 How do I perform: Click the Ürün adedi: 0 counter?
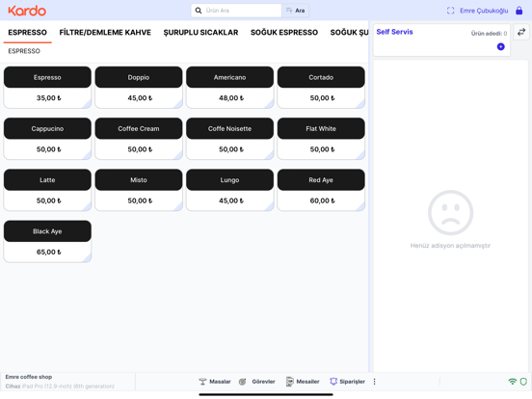click(489, 33)
